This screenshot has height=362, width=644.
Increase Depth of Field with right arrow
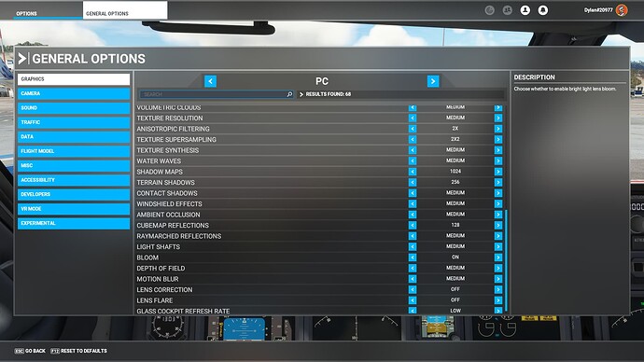click(498, 268)
